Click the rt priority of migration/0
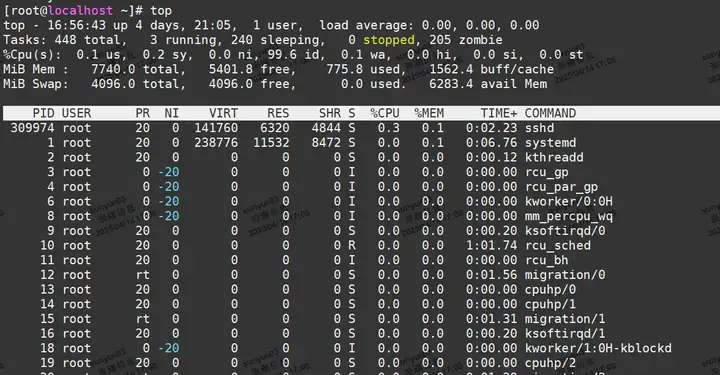720x375 pixels. [x=143, y=275]
